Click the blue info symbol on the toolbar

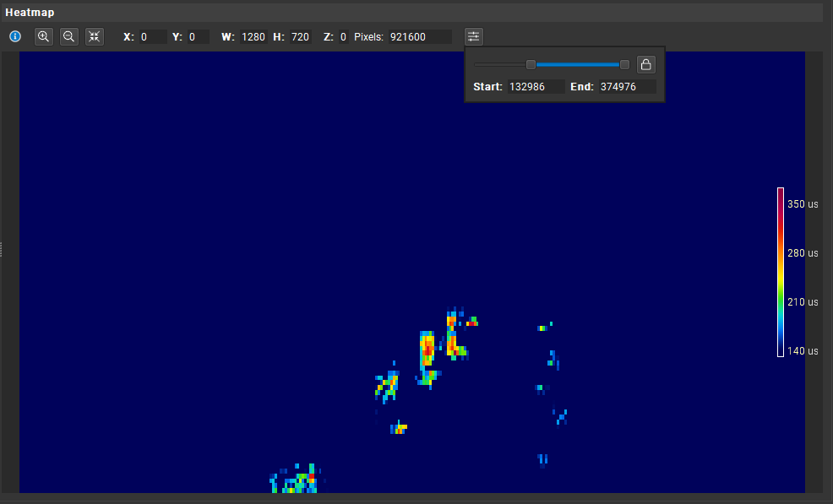click(x=15, y=36)
